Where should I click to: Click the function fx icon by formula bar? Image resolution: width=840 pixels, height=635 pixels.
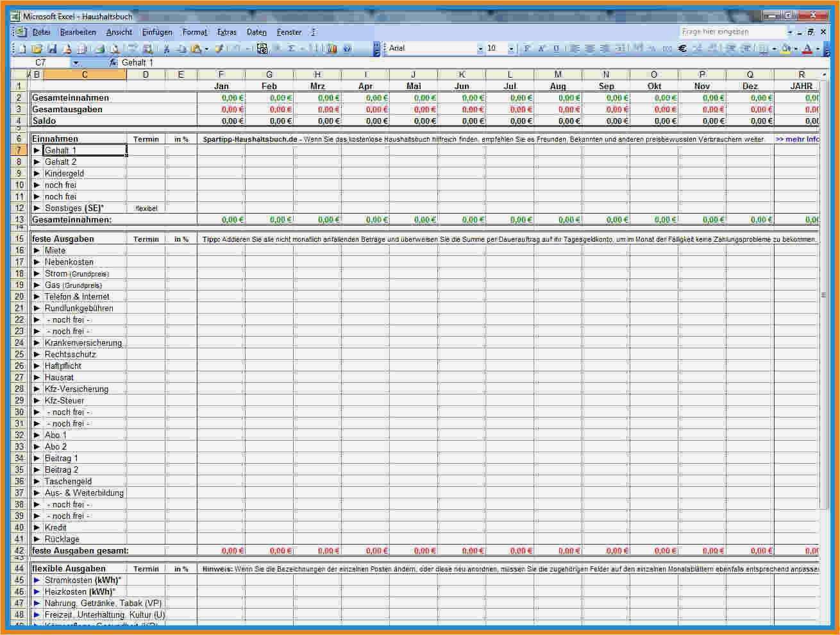coord(113,62)
